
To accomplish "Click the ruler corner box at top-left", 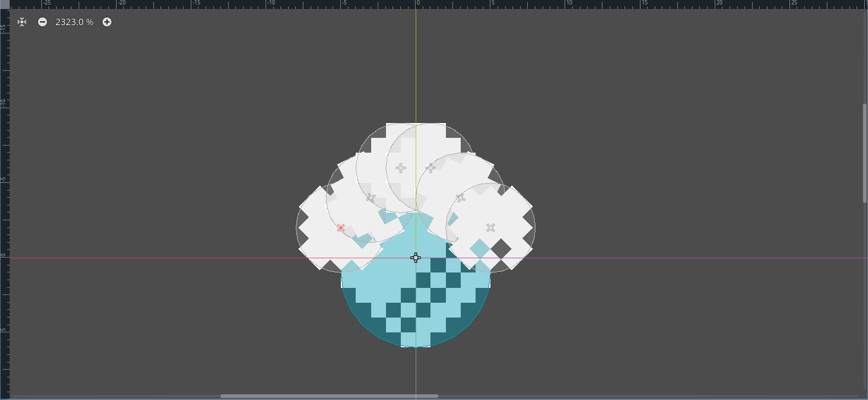I will point(4,4).
